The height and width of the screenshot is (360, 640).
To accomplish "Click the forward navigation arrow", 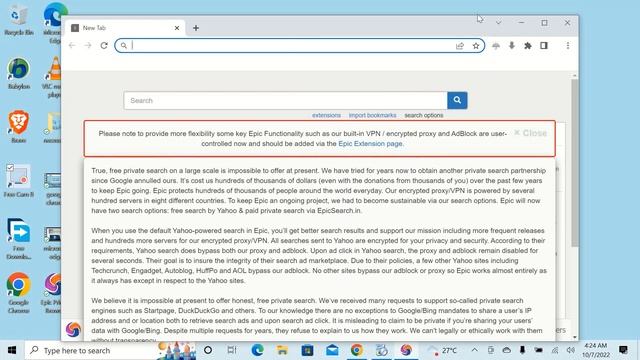I will coord(88,45).
